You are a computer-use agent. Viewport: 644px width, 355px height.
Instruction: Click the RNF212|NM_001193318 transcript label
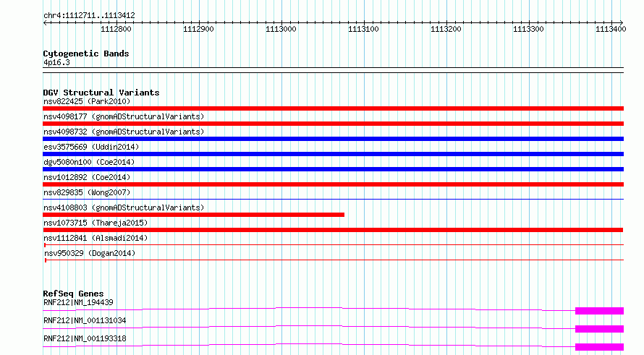coord(85,339)
